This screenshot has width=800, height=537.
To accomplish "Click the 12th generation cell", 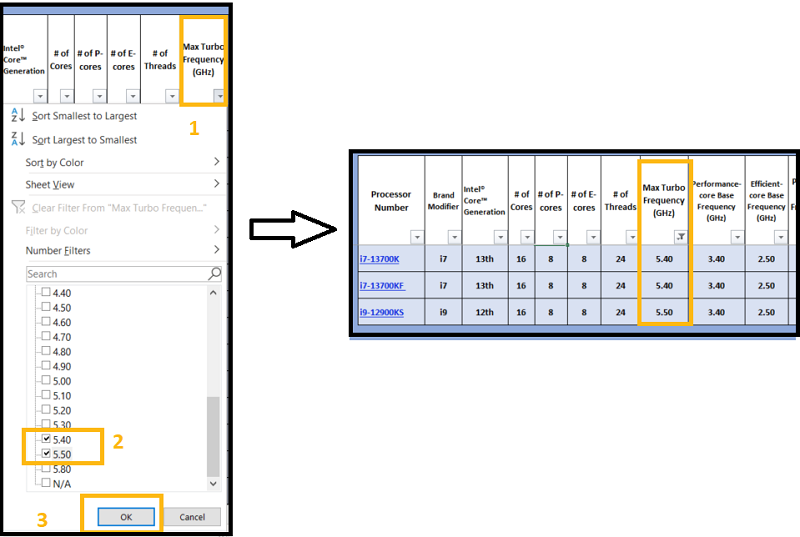I will tap(485, 312).
